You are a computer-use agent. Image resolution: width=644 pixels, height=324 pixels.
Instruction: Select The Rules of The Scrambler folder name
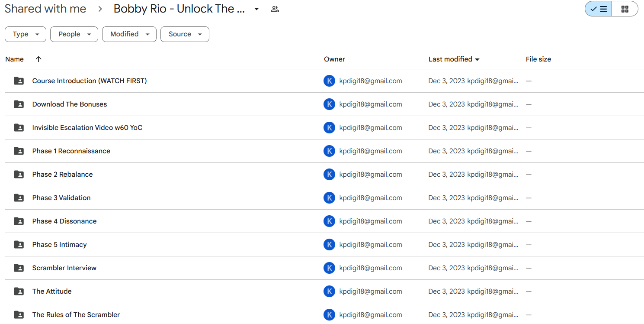(x=76, y=315)
